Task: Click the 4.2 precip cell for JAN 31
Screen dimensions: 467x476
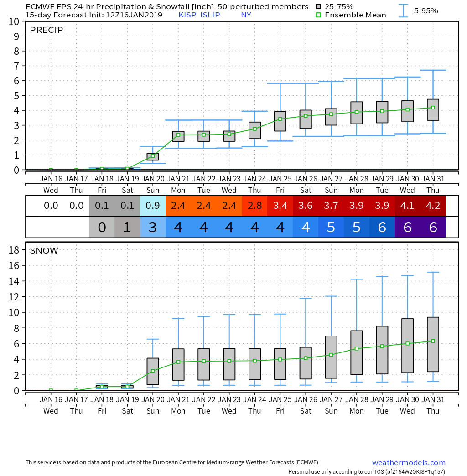Action: [x=433, y=206]
